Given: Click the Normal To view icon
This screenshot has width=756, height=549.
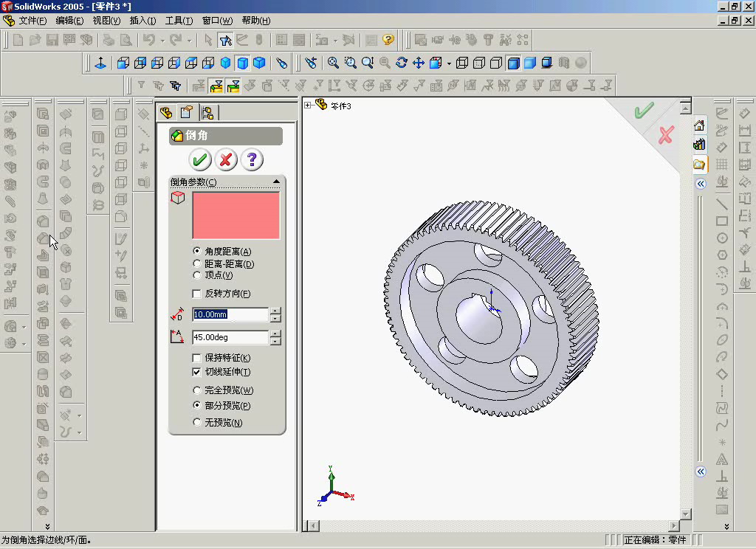Looking at the screenshot, I should pos(100,63).
